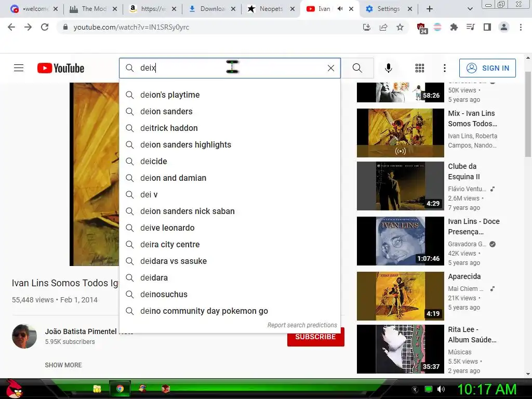Close the Neopets tab
Screen dimensions: 532x399
(292, 9)
